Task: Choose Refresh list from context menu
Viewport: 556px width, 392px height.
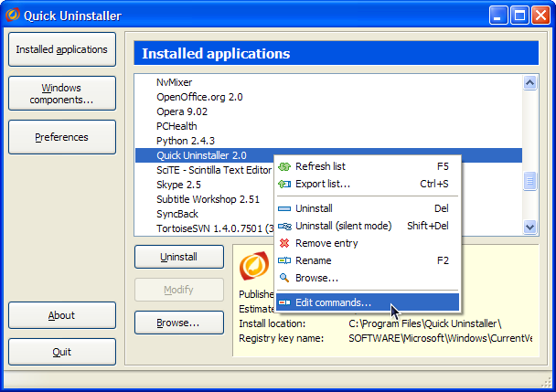Action: tap(368, 166)
